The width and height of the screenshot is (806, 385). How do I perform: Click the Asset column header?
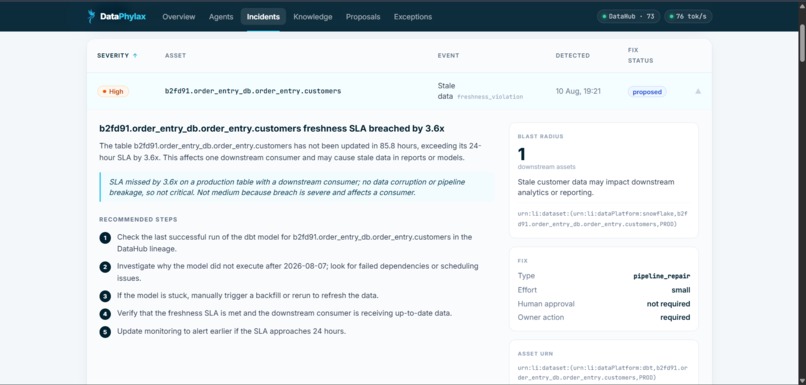pyautogui.click(x=175, y=56)
